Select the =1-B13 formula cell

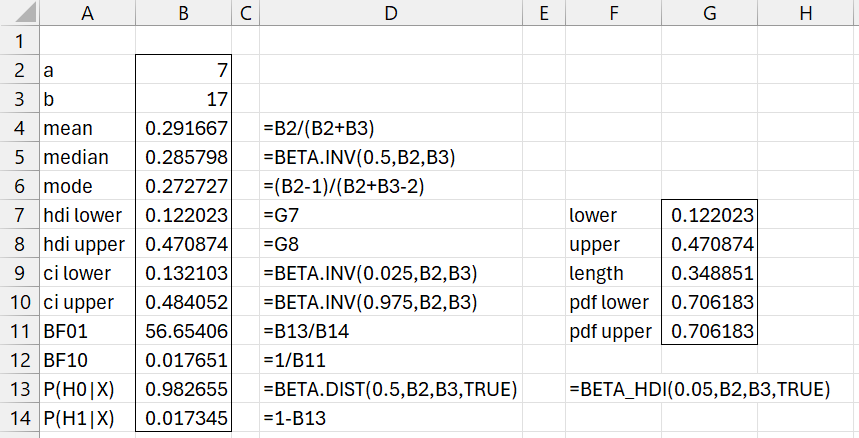click(x=391, y=418)
